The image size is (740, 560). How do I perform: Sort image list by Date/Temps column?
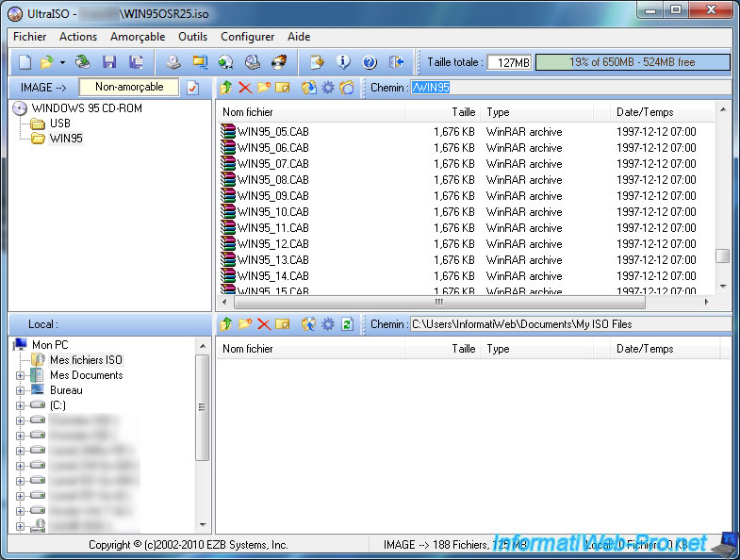tap(663, 112)
